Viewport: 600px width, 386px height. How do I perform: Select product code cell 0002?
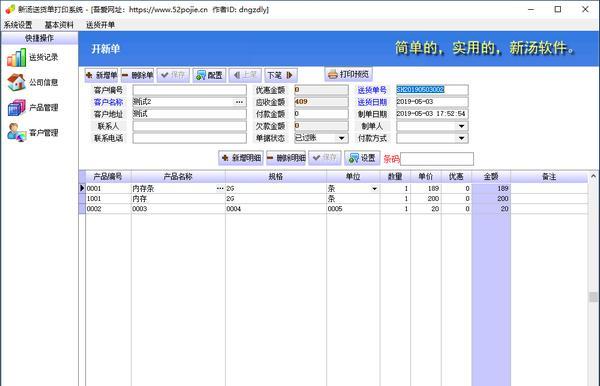pyautogui.click(x=108, y=209)
